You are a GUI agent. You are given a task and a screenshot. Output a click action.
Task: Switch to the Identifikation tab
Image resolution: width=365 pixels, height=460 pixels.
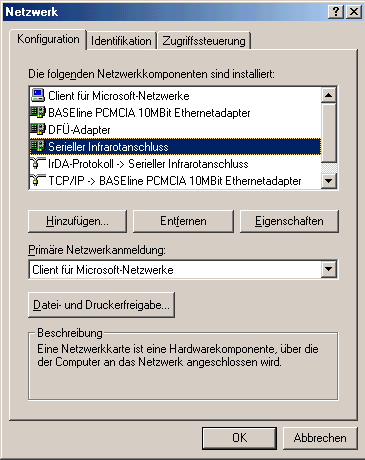click(121, 41)
